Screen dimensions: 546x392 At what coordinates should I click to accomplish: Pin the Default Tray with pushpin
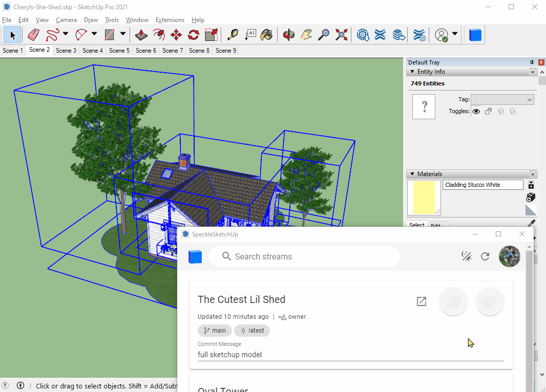[x=532, y=62]
